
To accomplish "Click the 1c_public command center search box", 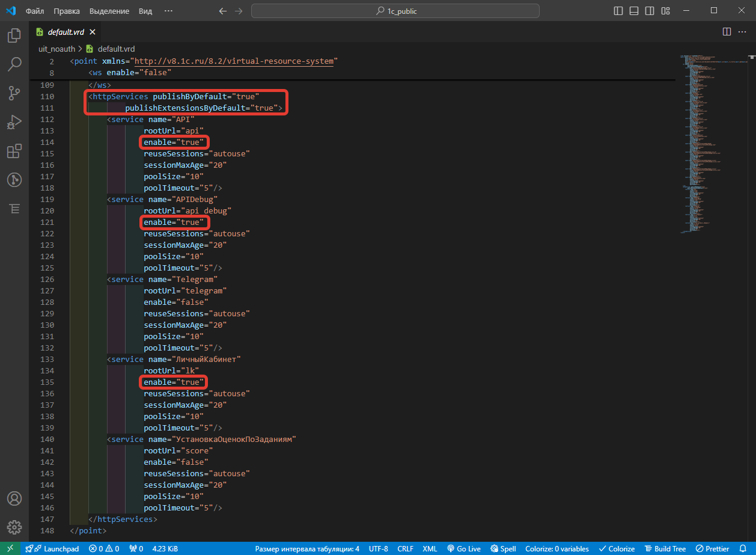I will tap(395, 11).
